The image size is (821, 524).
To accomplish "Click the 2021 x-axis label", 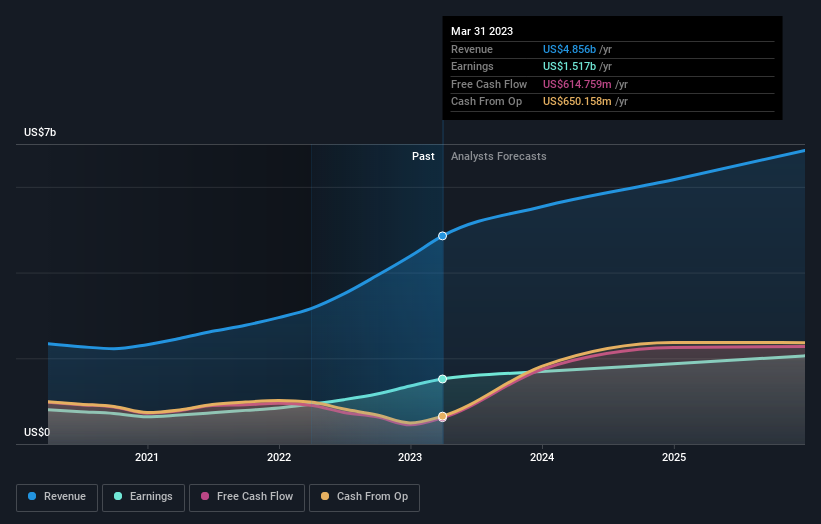I will pos(147,458).
